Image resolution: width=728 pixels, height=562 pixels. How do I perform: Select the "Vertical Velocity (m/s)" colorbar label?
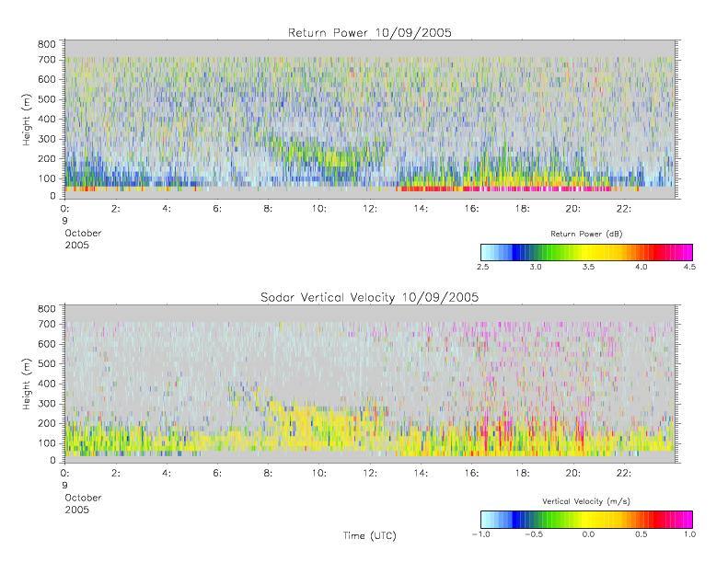click(586, 501)
